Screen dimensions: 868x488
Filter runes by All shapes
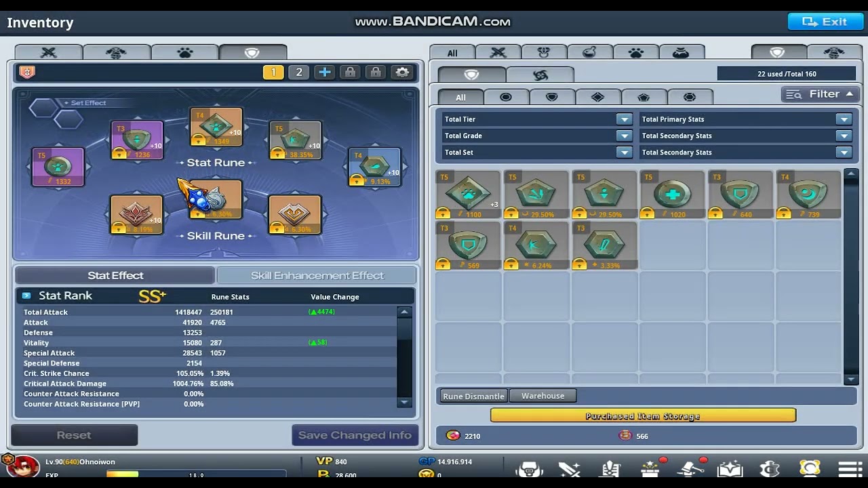(x=460, y=97)
